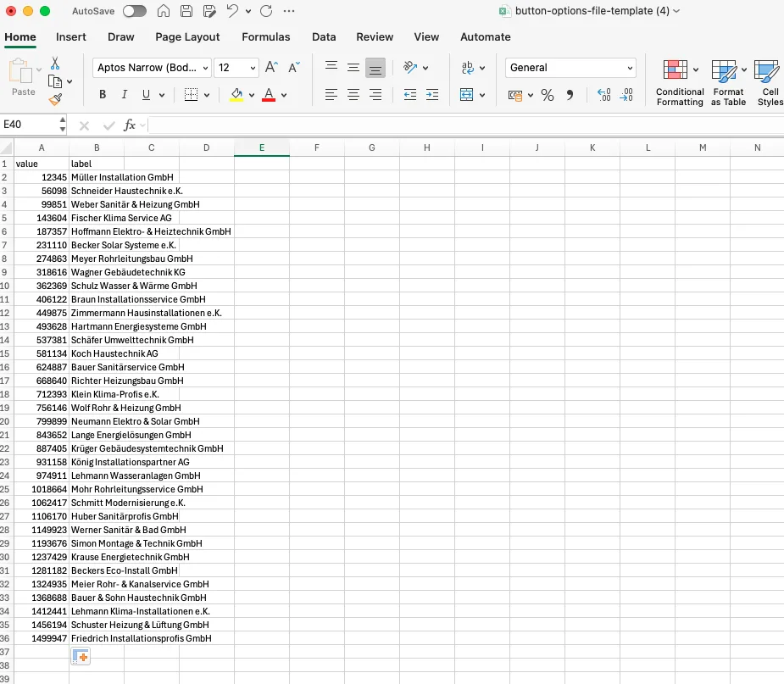Click Decrease Decimal icon
Screen dimensions: 784x684
point(626,94)
